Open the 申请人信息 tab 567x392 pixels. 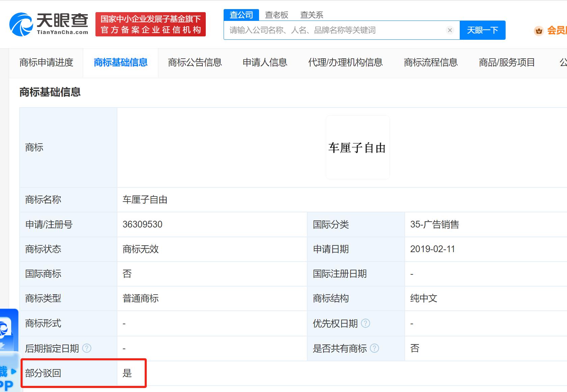(x=265, y=63)
